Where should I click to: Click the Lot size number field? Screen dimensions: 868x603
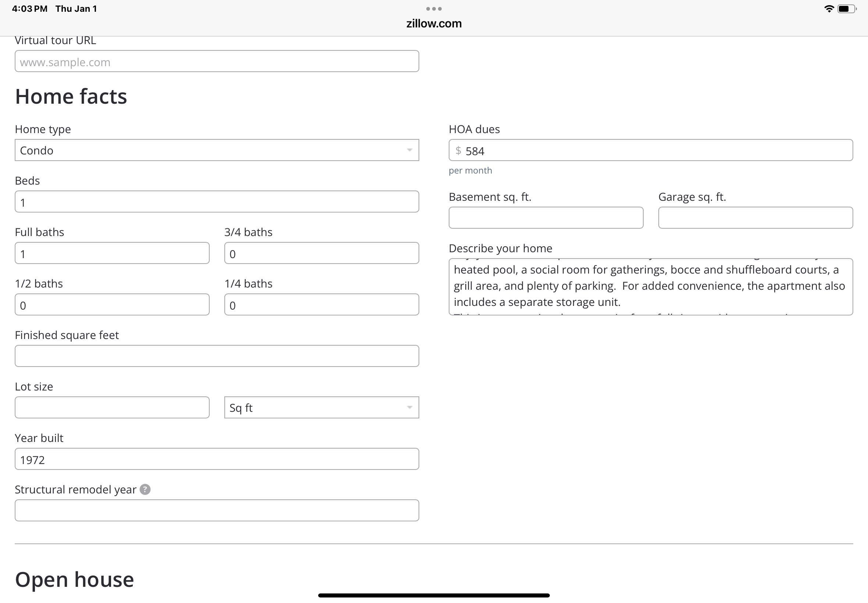112,407
